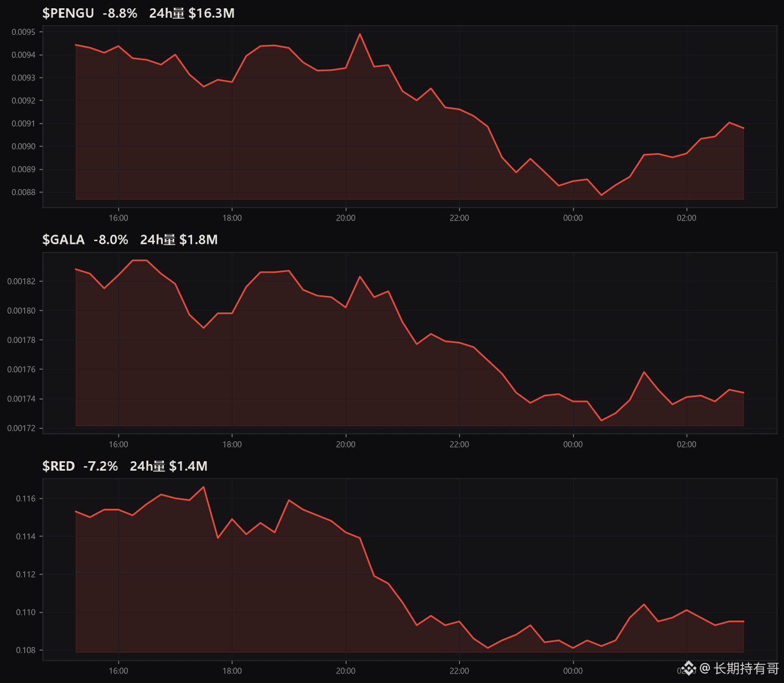Image resolution: width=784 pixels, height=683 pixels.
Task: Select 02:00 on the GALA chart time axis
Action: 687,444
